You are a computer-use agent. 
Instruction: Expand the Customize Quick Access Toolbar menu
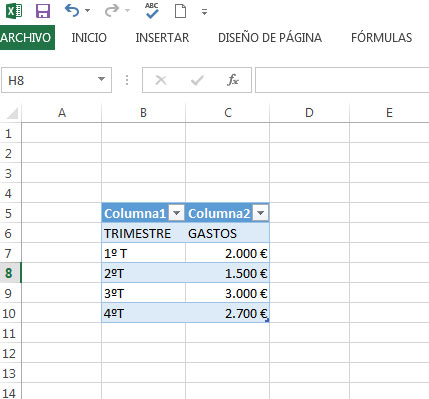click(204, 12)
